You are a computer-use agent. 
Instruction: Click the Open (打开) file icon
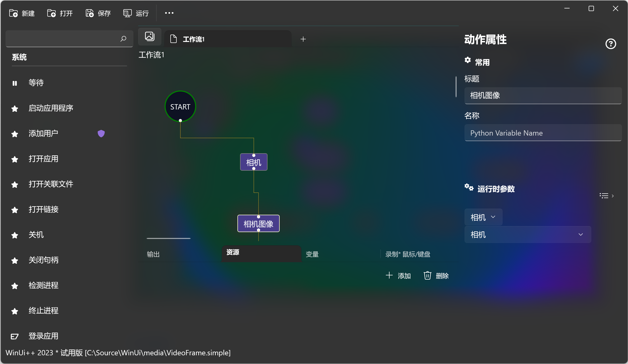pos(51,13)
